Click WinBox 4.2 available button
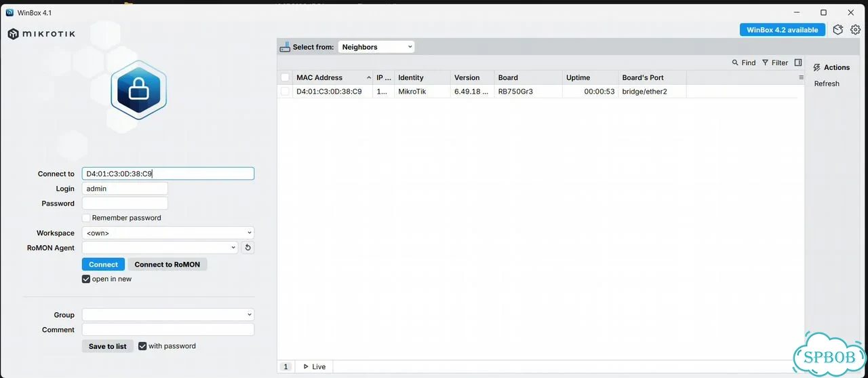This screenshot has width=868, height=378. pos(783,30)
